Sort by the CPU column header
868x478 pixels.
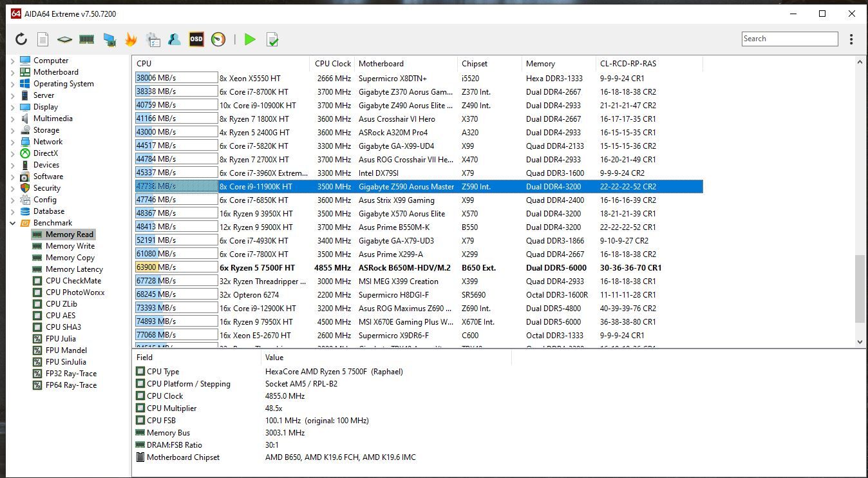coord(221,64)
